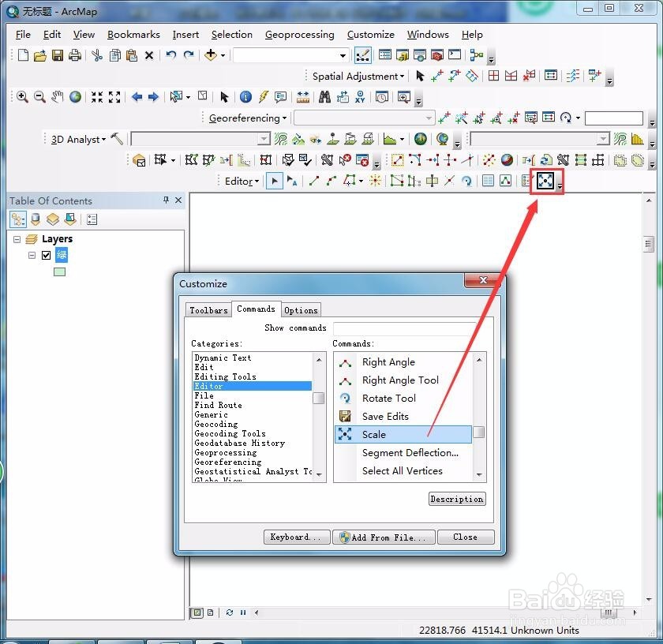Image resolution: width=663 pixels, height=644 pixels.
Task: Select the Measure ruler tool
Action: click(x=303, y=97)
